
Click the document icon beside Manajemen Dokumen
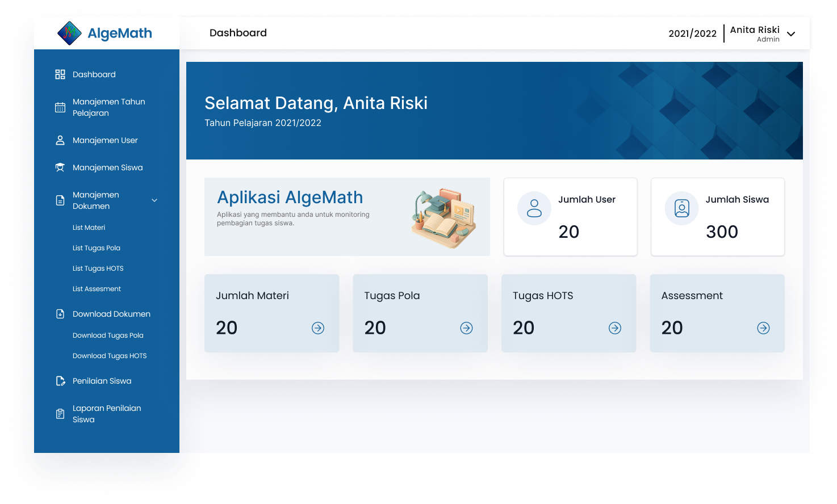(60, 200)
